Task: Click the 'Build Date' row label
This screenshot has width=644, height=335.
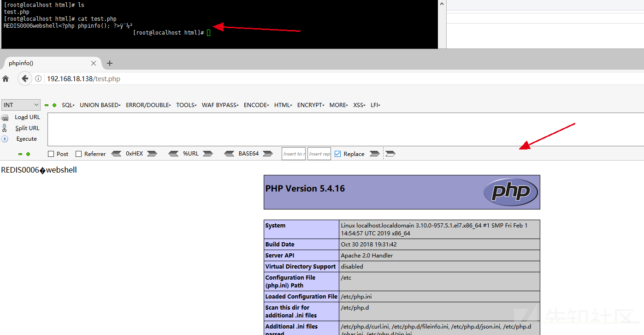Action: pyautogui.click(x=280, y=245)
